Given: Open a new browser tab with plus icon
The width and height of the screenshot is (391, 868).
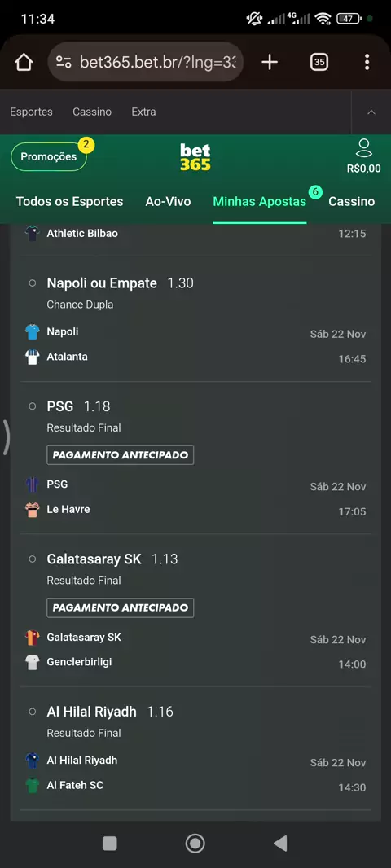Looking at the screenshot, I should click(269, 62).
